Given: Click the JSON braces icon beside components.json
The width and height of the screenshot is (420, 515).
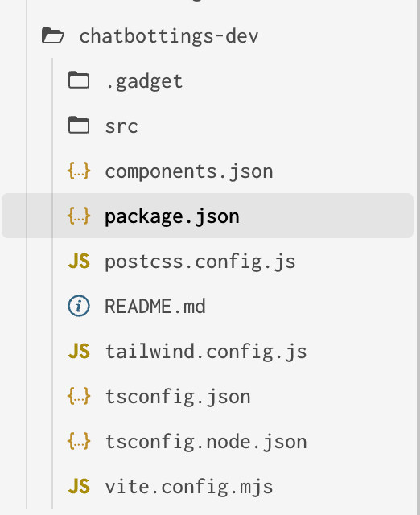Looking at the screenshot, I should click(79, 171).
